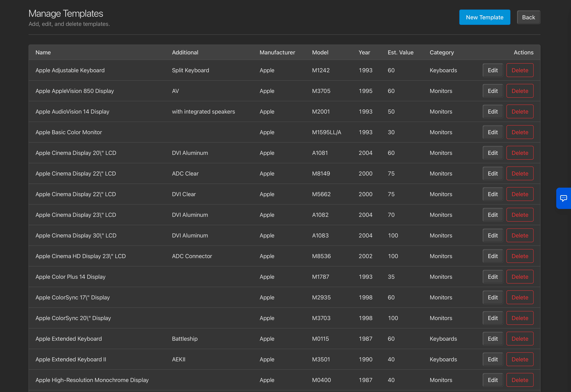Viewport: 571px width, 392px height.
Task: Edit the High-Resolution Monochrome Display template
Action: tap(493, 380)
